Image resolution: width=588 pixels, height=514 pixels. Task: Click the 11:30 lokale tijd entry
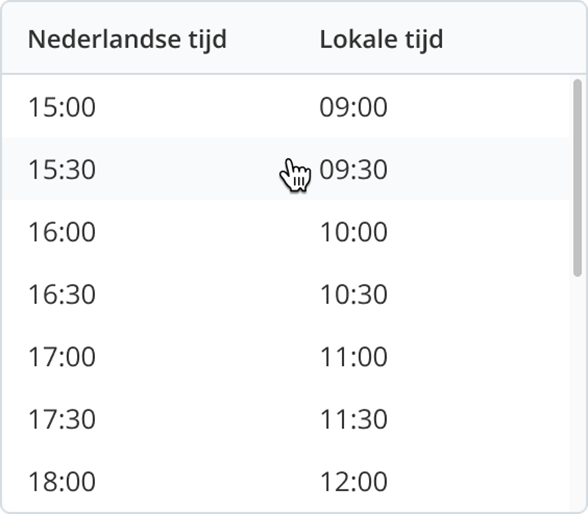353,419
